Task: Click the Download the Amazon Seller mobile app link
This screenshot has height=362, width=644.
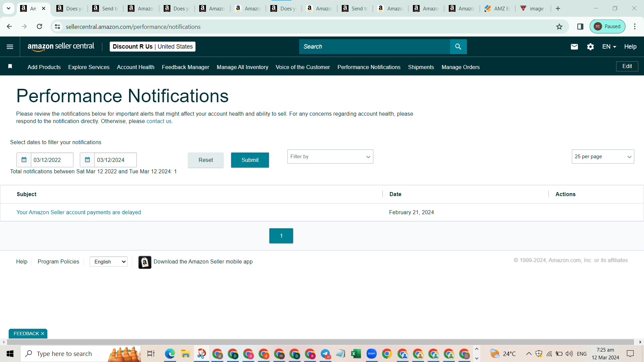Action: point(203,261)
